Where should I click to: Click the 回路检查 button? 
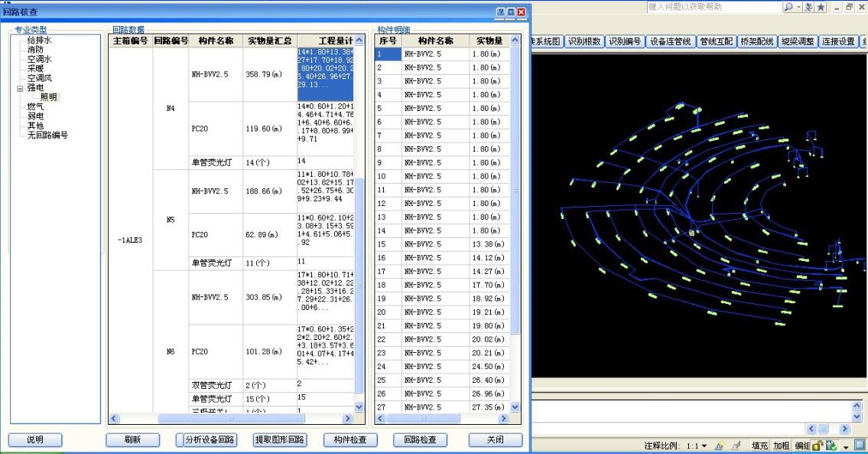(420, 439)
